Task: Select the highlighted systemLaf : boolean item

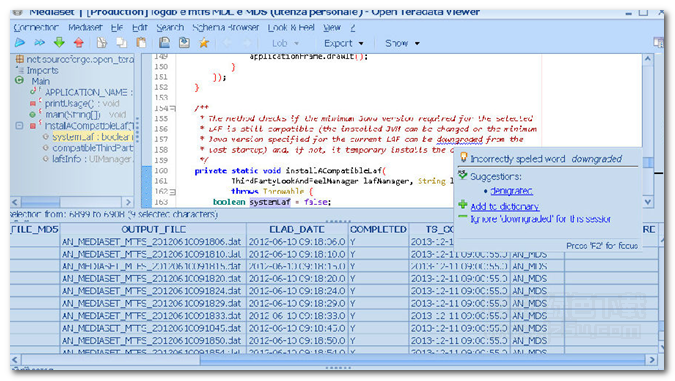Action: [x=93, y=137]
